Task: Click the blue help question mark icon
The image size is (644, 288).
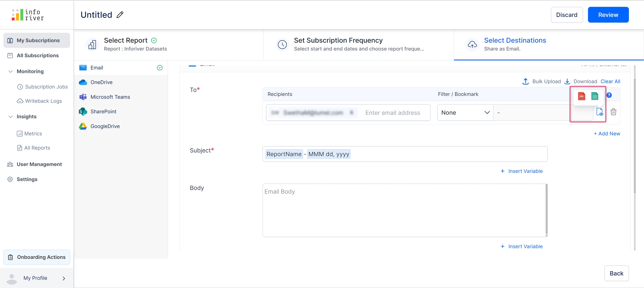Action: pyautogui.click(x=609, y=95)
